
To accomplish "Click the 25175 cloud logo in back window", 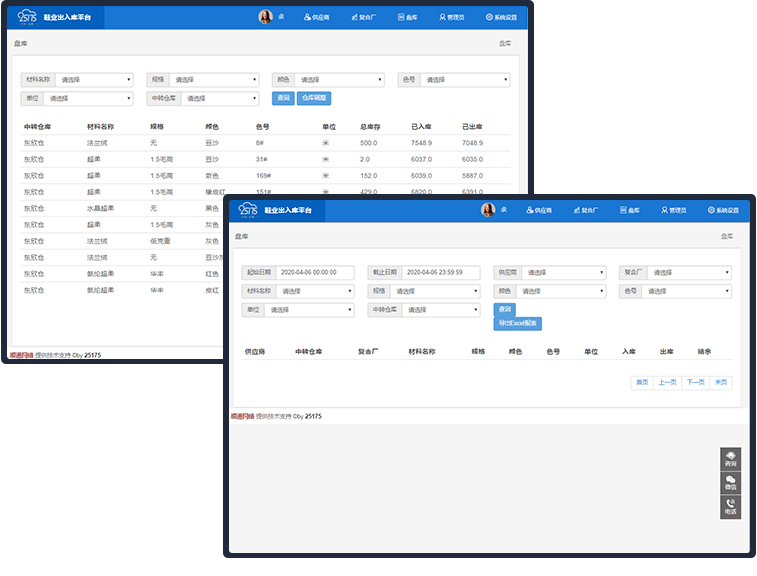I will click(x=27, y=17).
